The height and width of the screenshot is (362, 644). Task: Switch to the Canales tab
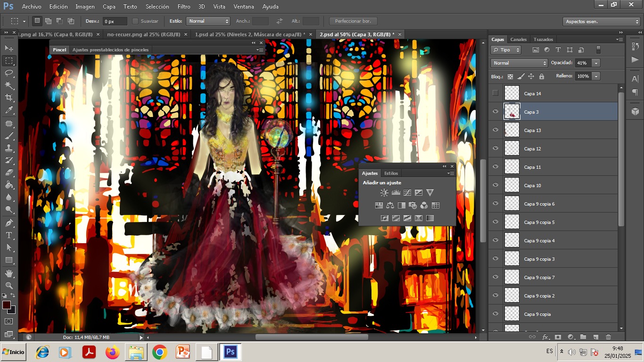tap(519, 40)
